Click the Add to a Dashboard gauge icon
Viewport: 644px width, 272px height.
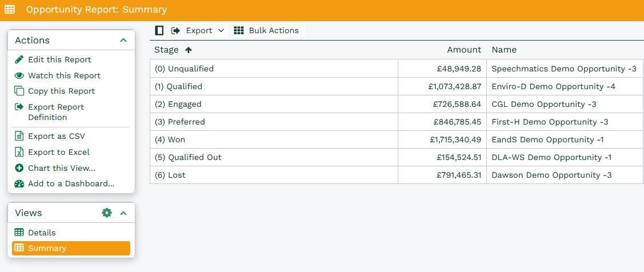point(19,183)
